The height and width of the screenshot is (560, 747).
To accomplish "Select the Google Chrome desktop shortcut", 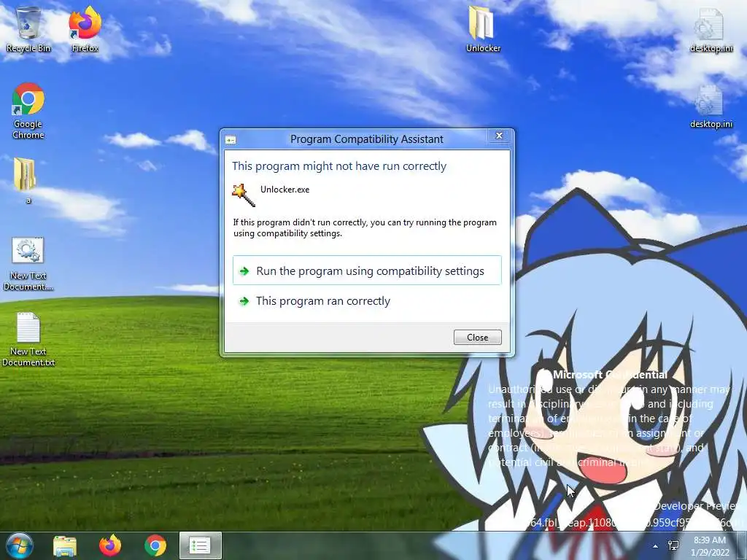I will 28,111.
